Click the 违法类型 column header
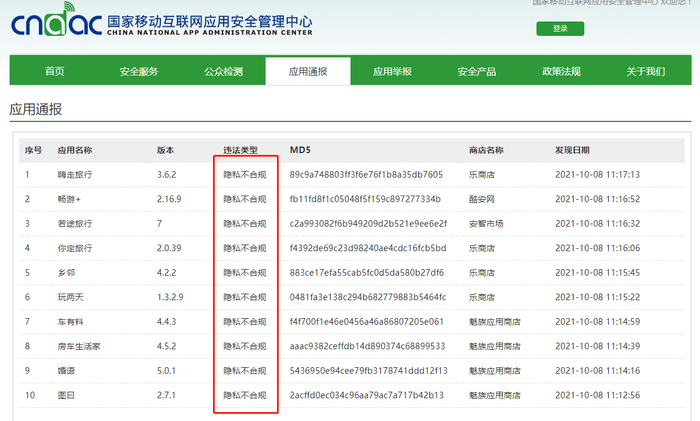 pos(241,150)
